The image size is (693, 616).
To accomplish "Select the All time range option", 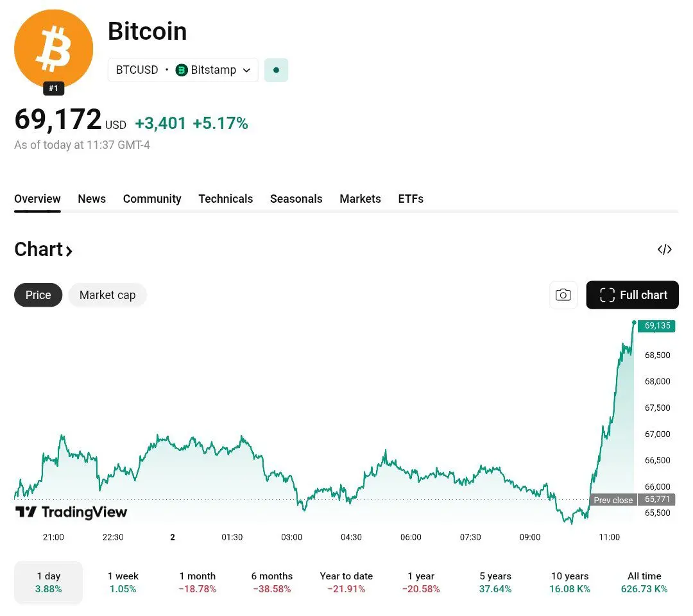I will click(644, 582).
